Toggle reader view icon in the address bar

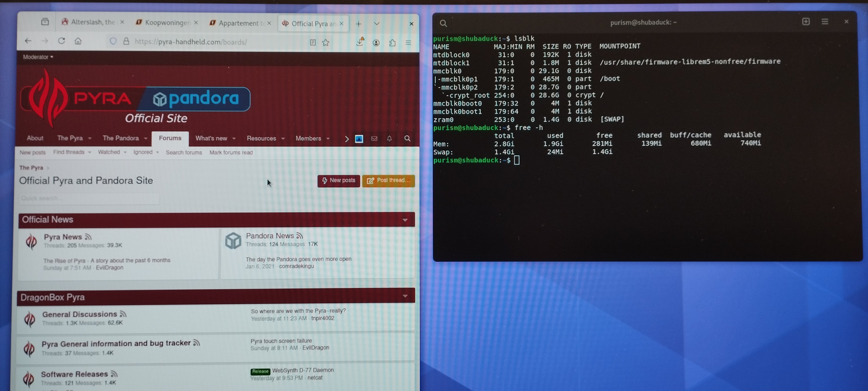[313, 43]
